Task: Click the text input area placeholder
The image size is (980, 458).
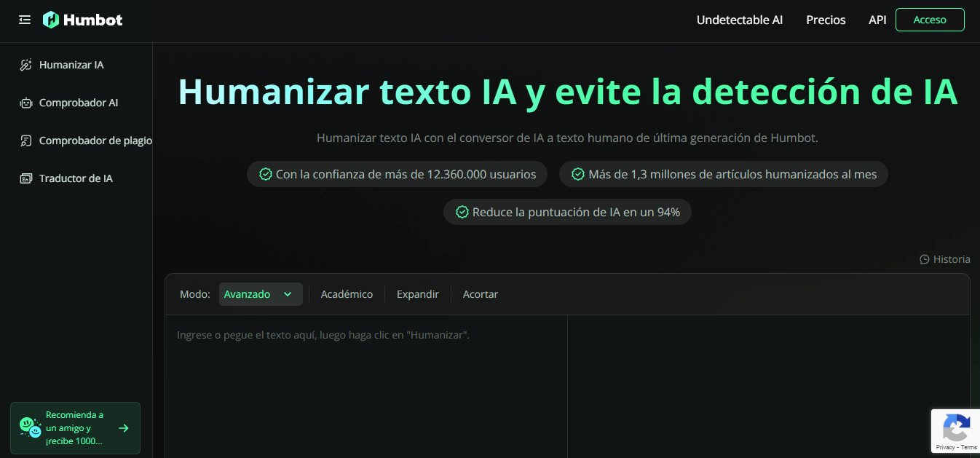Action: coord(323,335)
